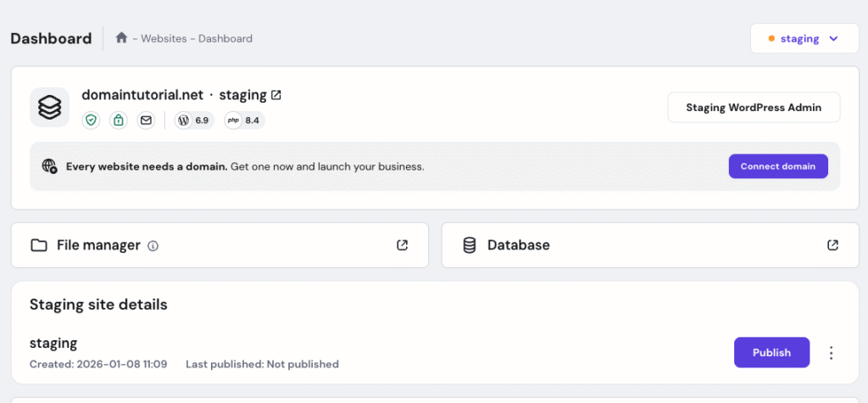The width and height of the screenshot is (868, 403).
Task: Click the Websites breadcrumb link
Action: [x=164, y=38]
